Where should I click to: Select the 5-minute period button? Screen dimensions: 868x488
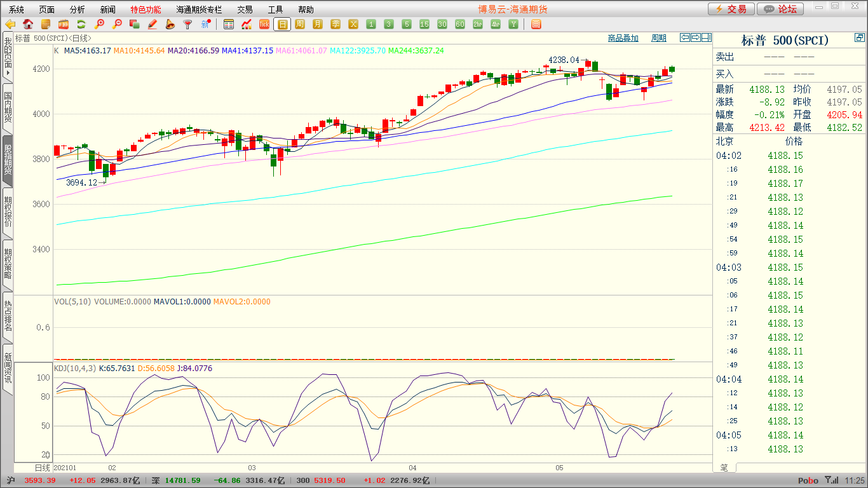(x=407, y=24)
